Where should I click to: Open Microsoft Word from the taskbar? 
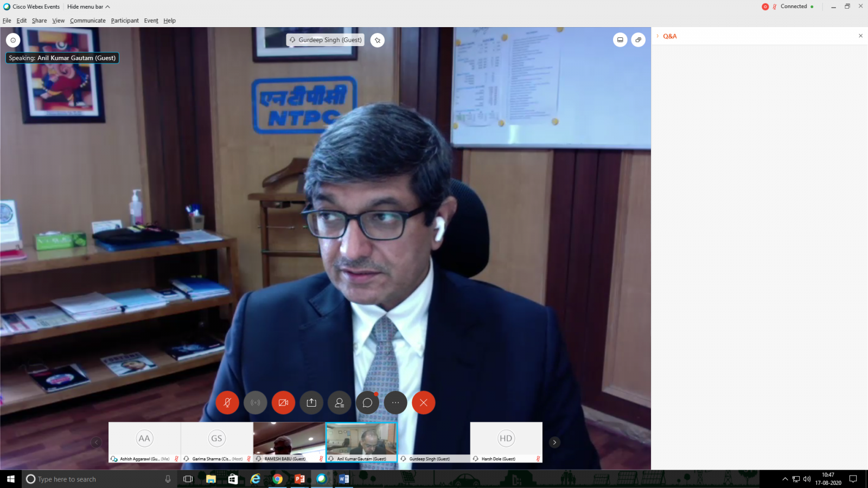[x=343, y=479]
